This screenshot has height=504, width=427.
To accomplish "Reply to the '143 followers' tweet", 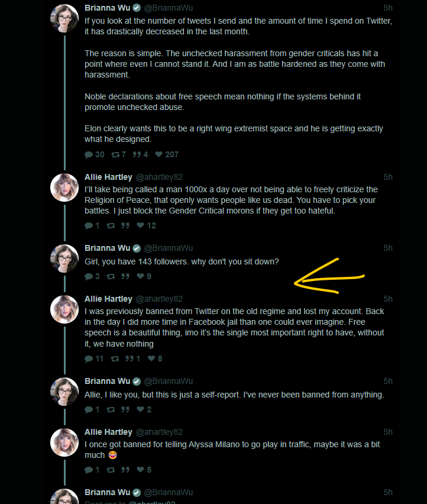I will pyautogui.click(x=89, y=276).
